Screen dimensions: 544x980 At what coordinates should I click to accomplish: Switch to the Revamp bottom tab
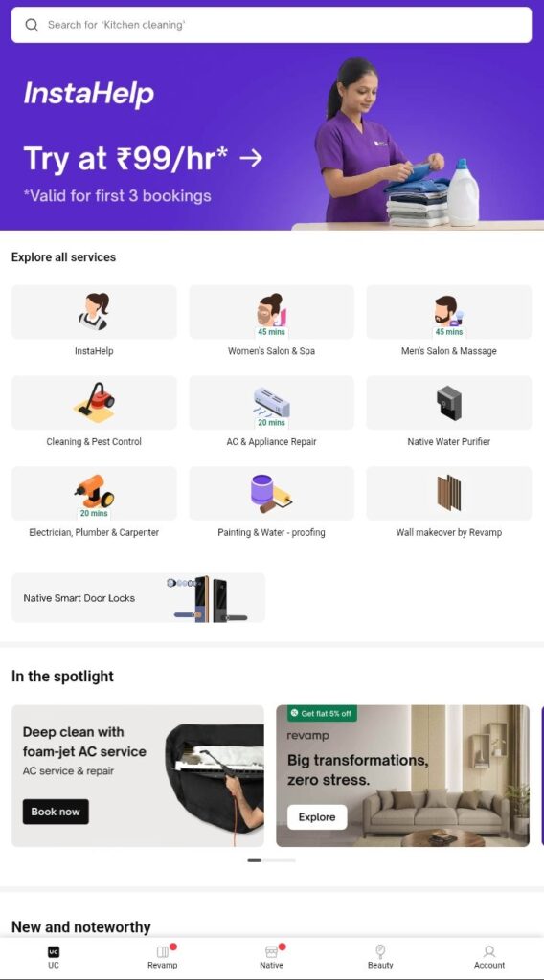click(x=163, y=956)
